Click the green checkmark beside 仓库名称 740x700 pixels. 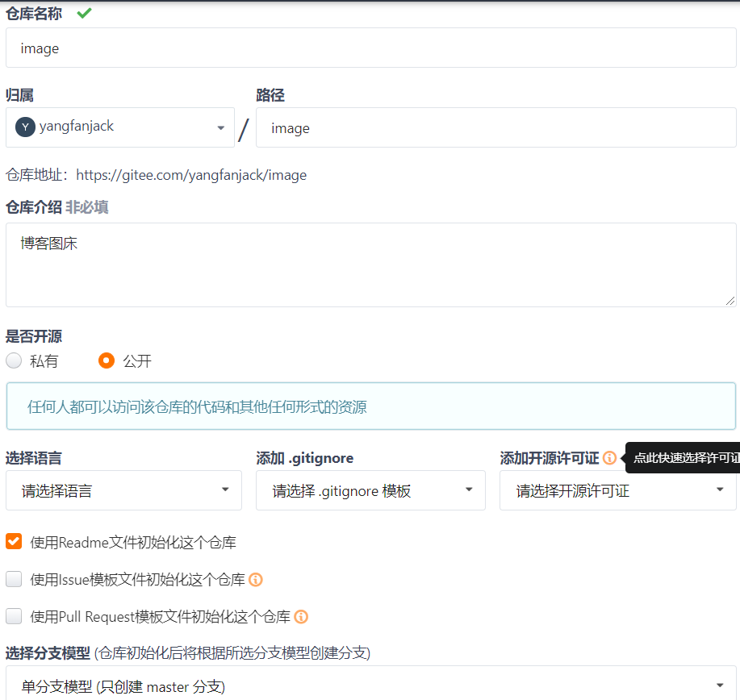84,13
